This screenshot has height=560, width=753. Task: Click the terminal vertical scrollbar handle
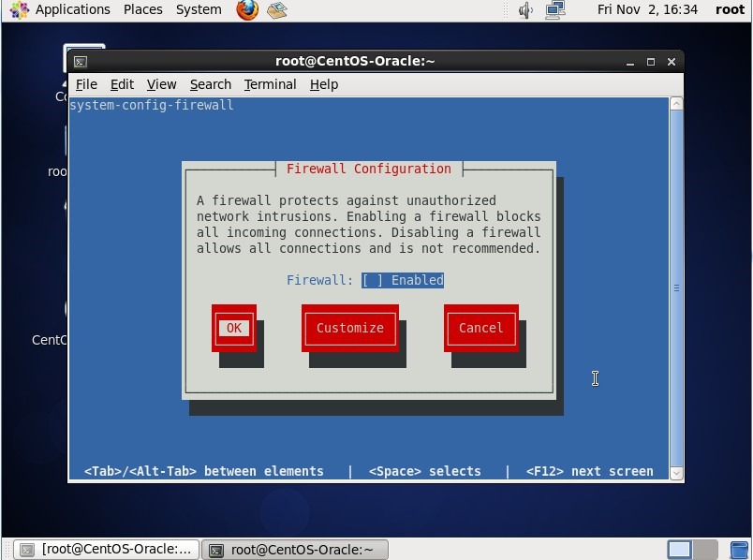pos(676,288)
